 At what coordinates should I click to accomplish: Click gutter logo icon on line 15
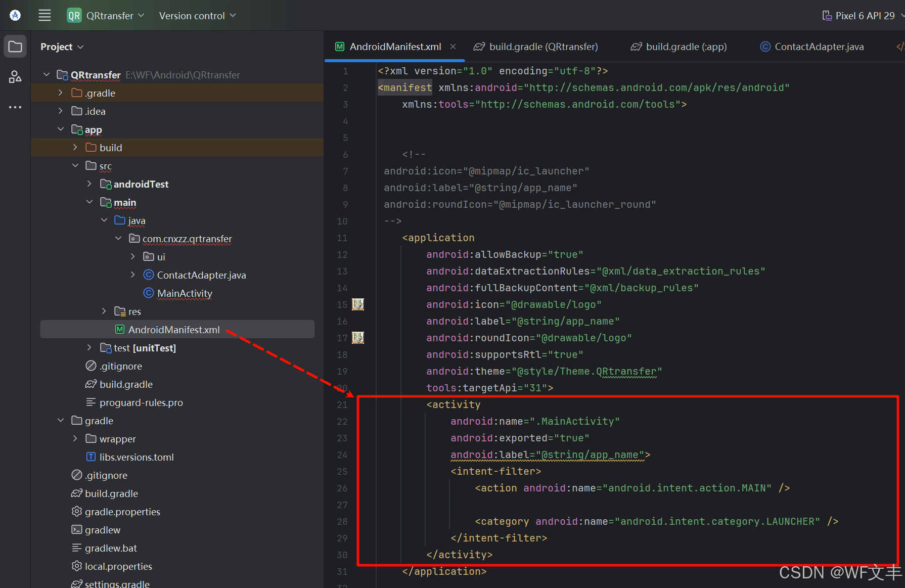pos(358,304)
